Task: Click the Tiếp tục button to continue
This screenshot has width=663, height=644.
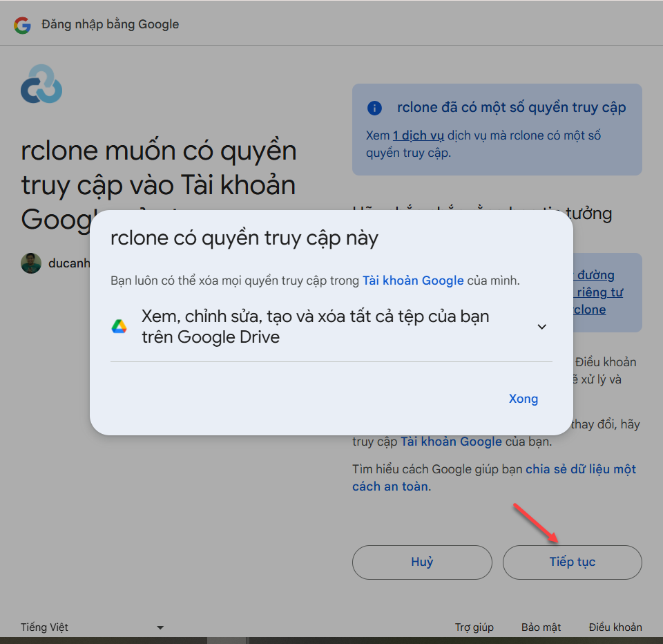Action: (572, 562)
